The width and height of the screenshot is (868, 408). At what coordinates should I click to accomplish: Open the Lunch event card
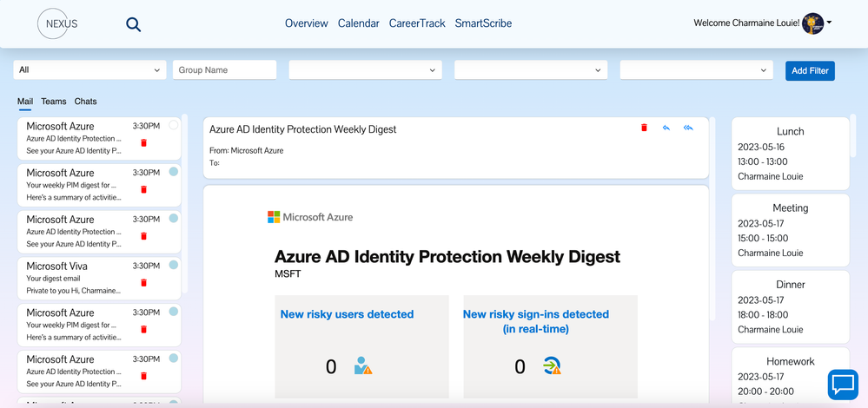791,154
